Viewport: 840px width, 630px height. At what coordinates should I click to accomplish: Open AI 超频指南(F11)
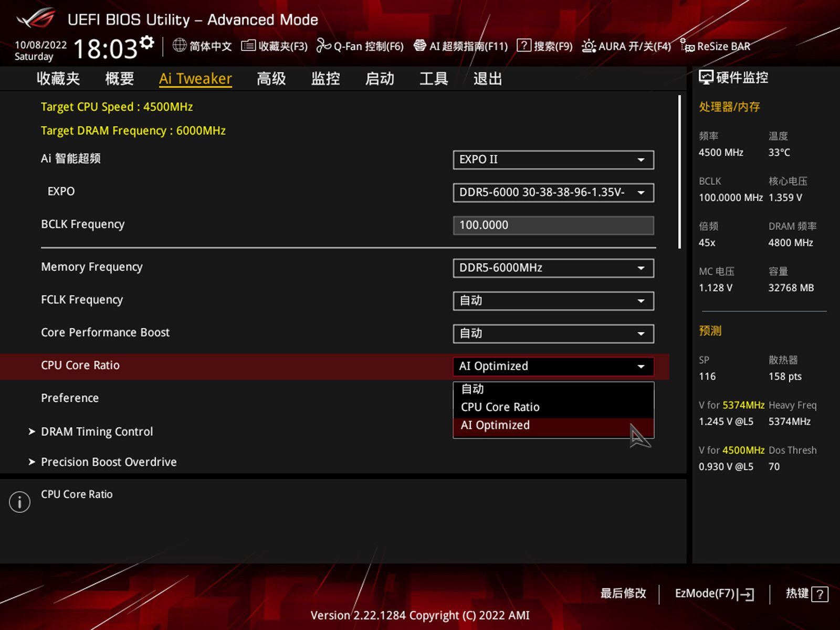point(461,46)
